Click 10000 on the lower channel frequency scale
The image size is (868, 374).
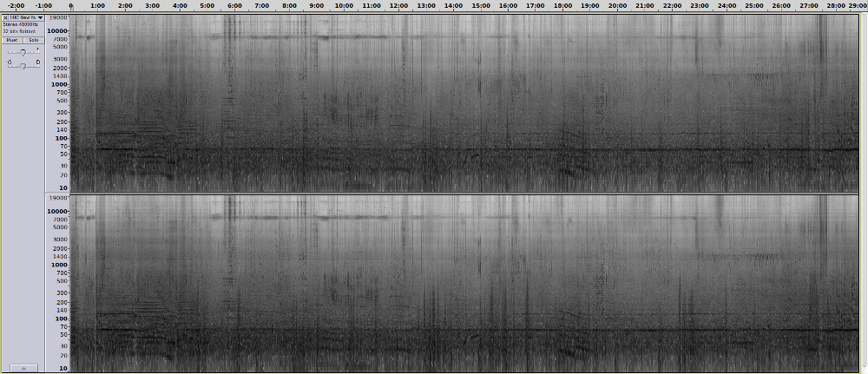tap(56, 211)
